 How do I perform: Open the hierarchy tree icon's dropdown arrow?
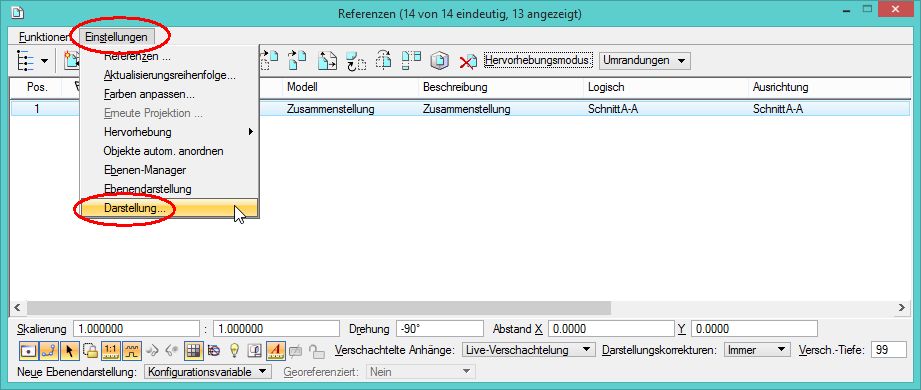[45, 61]
